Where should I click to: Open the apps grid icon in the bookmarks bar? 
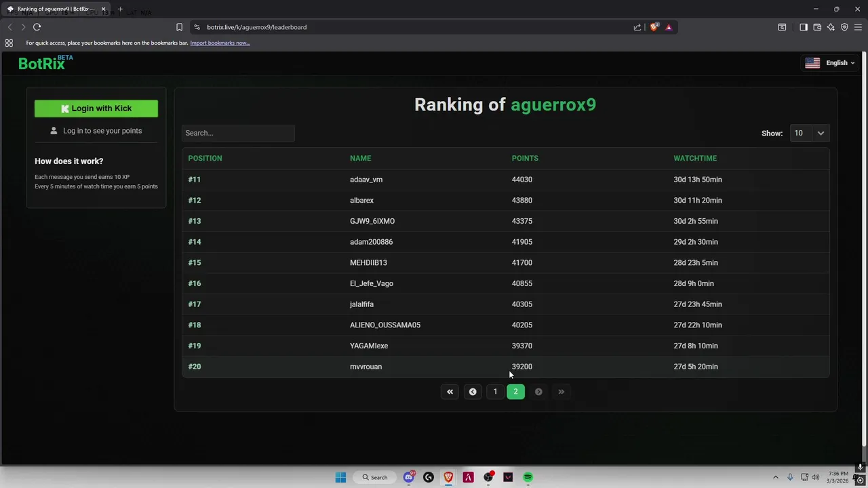tap(9, 43)
